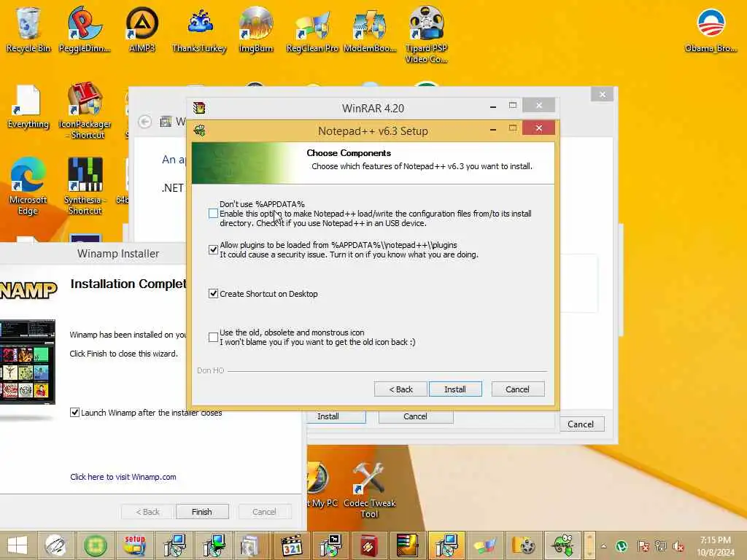
Task: Open the Synthesia - Shortcut icon
Action: point(85,186)
